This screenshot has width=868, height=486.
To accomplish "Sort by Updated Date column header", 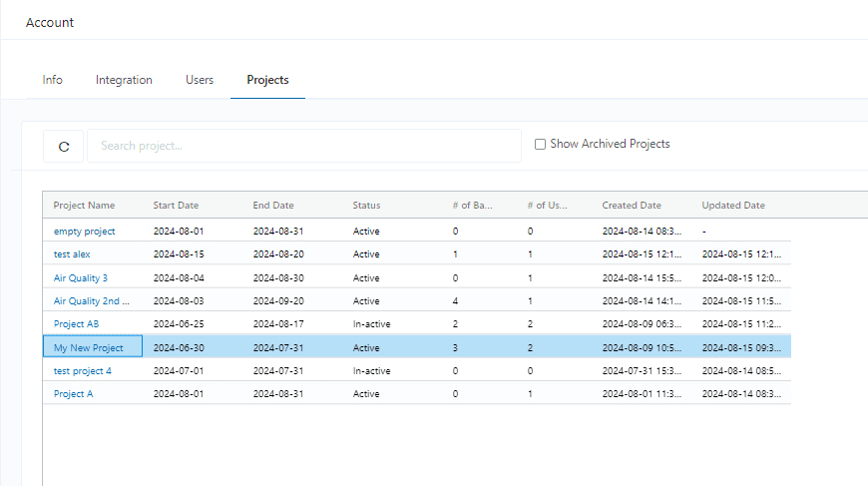I will click(733, 206).
